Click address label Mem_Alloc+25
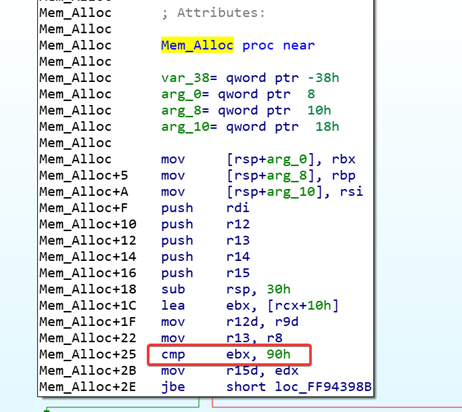The height and width of the screenshot is (412, 462). pyautogui.click(x=88, y=354)
